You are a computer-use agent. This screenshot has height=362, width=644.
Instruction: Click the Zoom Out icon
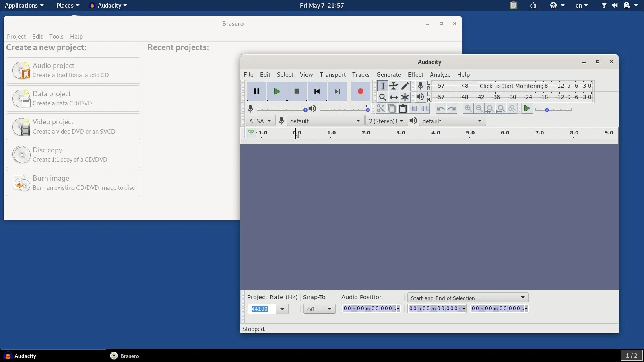coord(479,109)
